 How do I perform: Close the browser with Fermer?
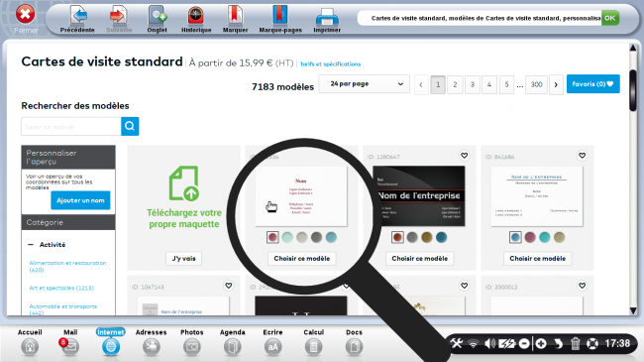pyautogui.click(x=26, y=19)
